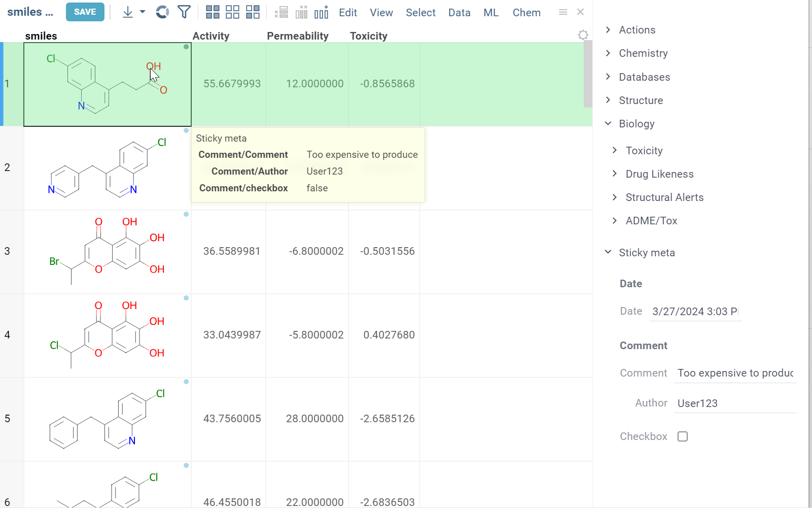Screen dimensions: 812x508
Task: Open the download dropdown arrow
Action: point(143,12)
